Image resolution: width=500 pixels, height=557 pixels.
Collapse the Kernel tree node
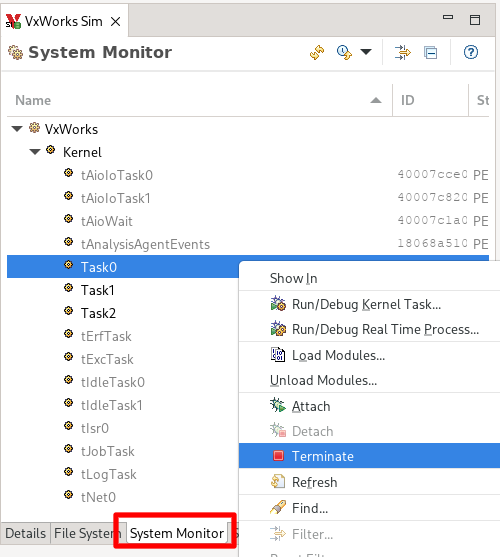(35, 152)
